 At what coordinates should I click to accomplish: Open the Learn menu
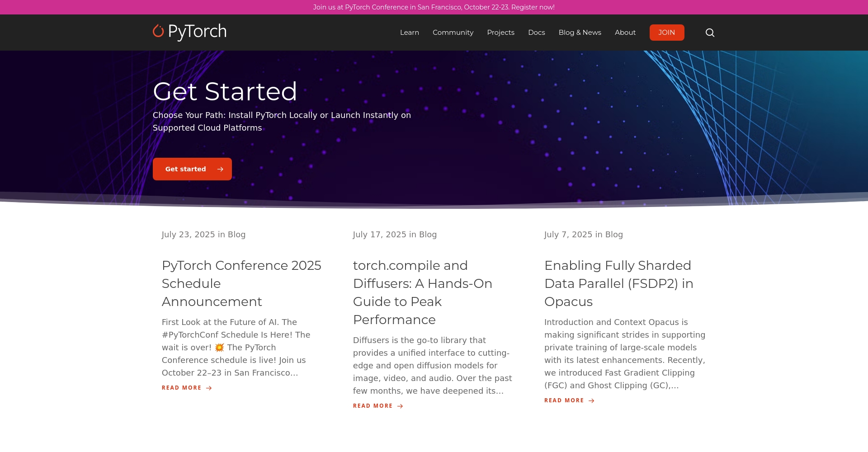(x=410, y=33)
